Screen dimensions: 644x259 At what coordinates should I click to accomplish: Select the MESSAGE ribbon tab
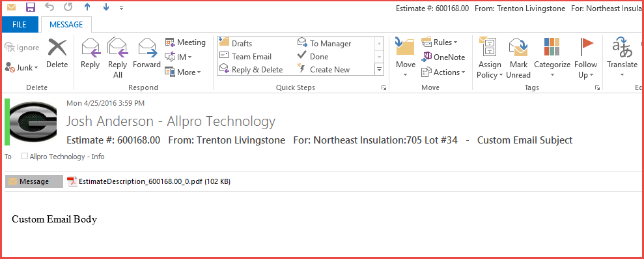66,25
